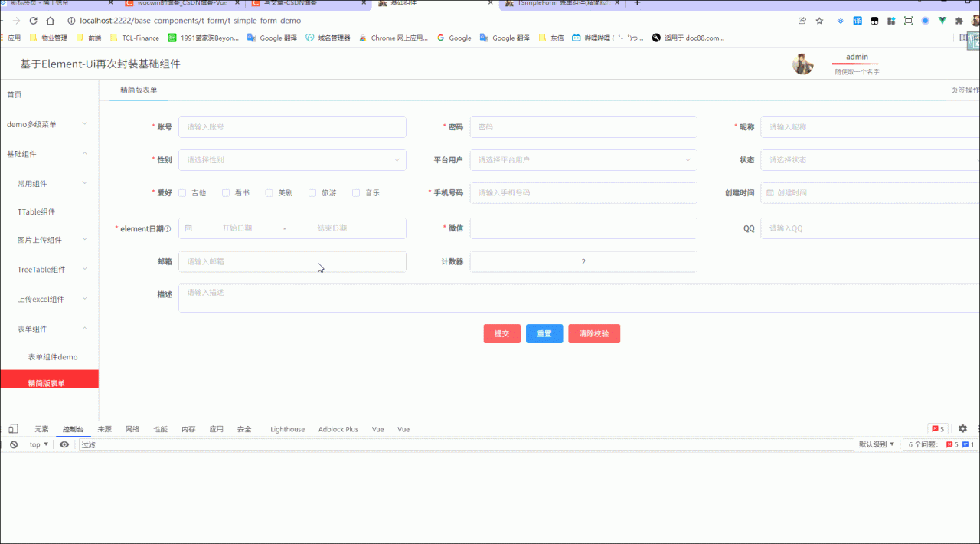This screenshot has width=980, height=544.
Task: Collapse the 表单组件 submenu
Action: (49, 329)
